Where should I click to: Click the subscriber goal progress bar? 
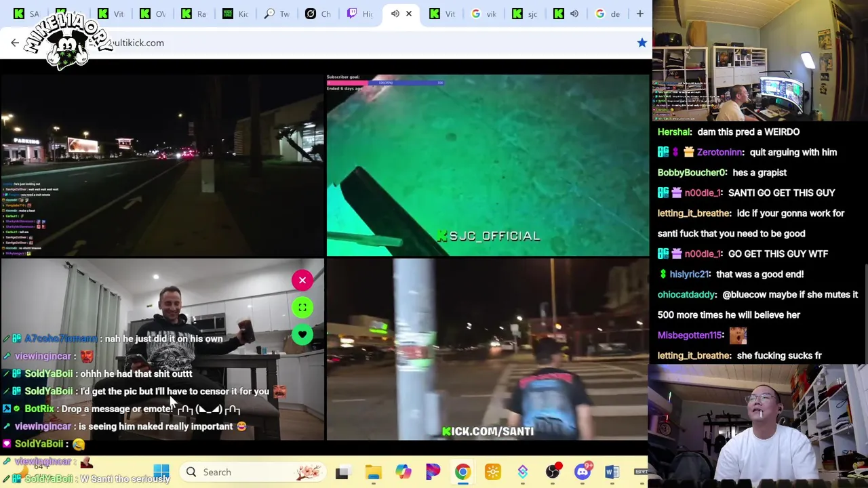(385, 83)
